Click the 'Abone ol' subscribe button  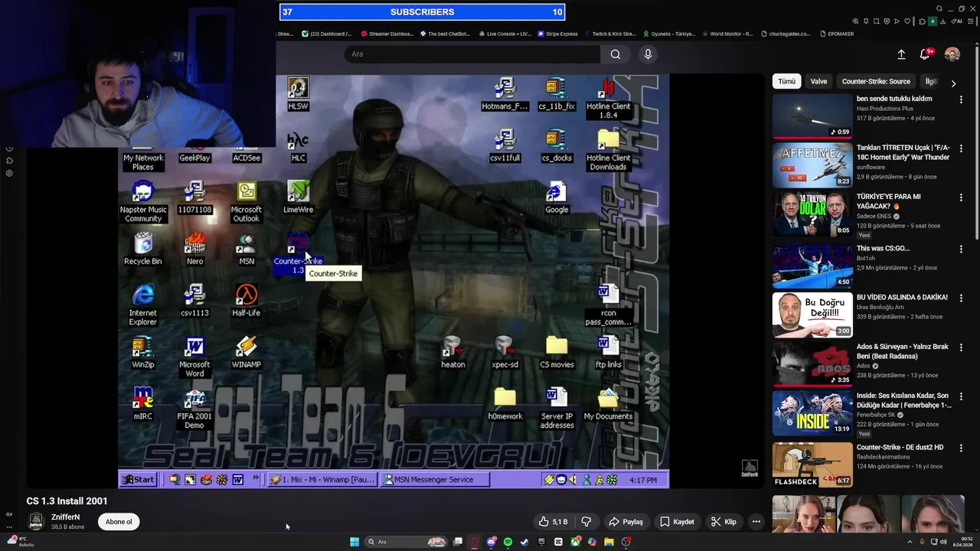pyautogui.click(x=119, y=522)
